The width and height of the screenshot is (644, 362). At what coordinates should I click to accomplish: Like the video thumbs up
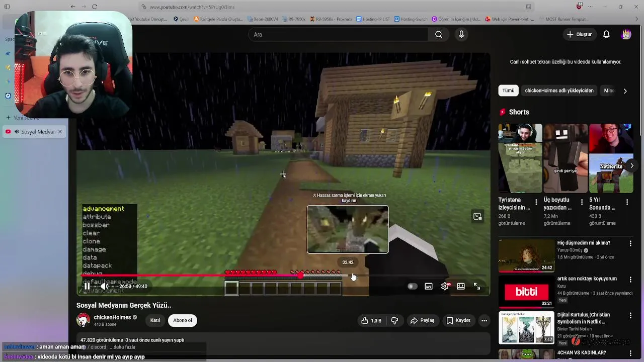(371, 320)
